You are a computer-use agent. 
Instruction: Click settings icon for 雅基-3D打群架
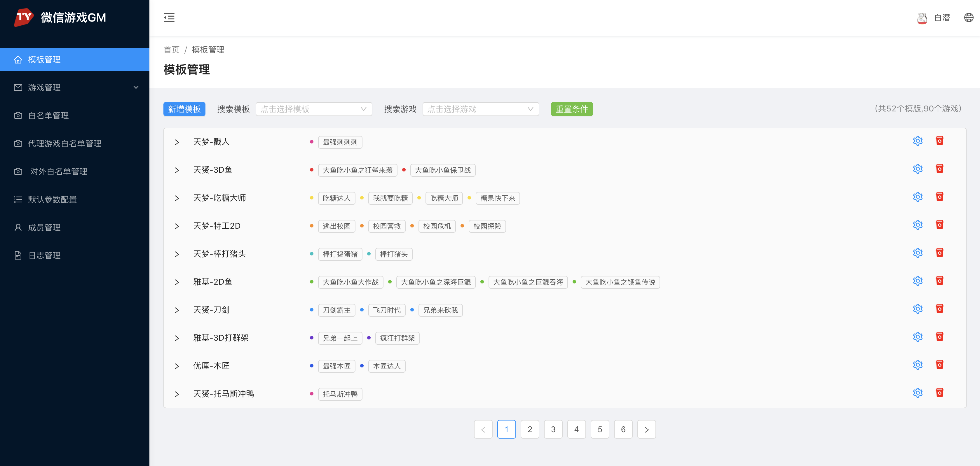coord(918,337)
